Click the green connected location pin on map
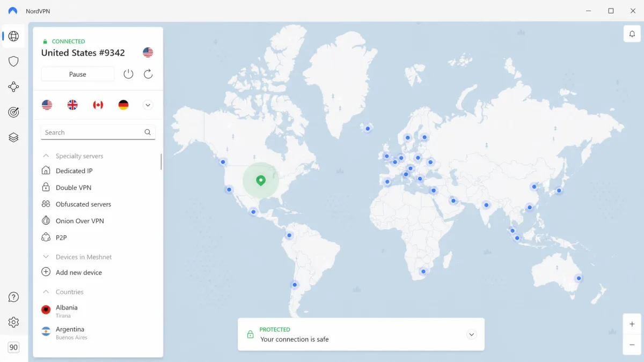The width and height of the screenshot is (644, 362). [x=261, y=180]
